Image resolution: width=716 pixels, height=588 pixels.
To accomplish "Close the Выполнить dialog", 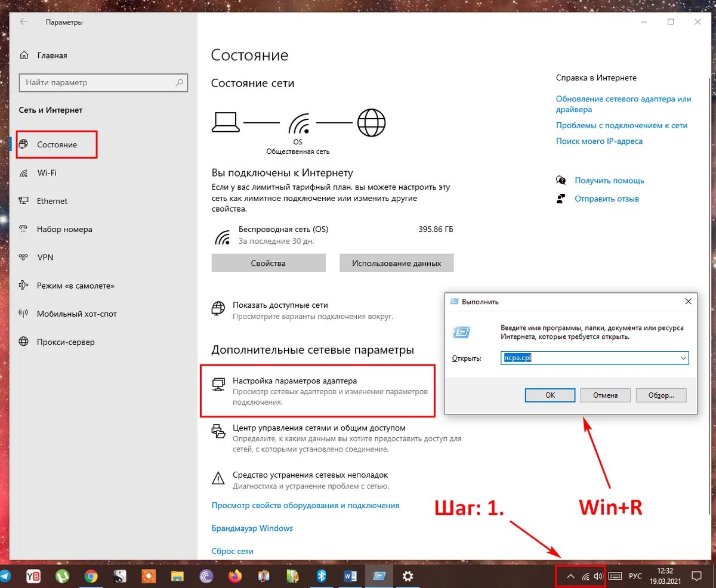I will click(x=688, y=302).
